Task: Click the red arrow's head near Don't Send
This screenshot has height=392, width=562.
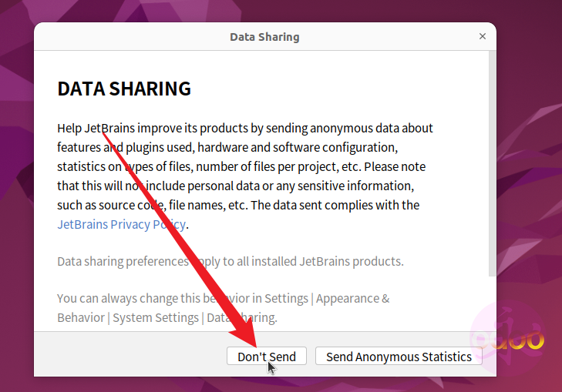Action: (x=247, y=333)
